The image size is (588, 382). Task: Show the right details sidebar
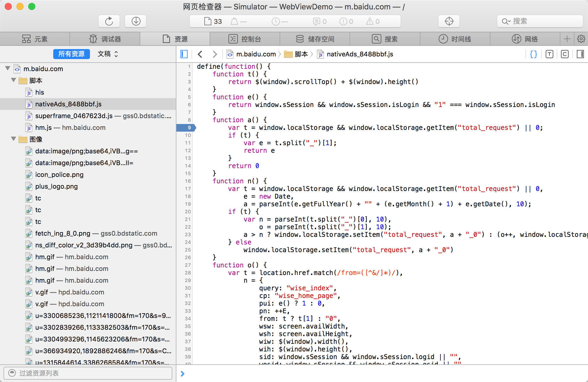click(580, 54)
